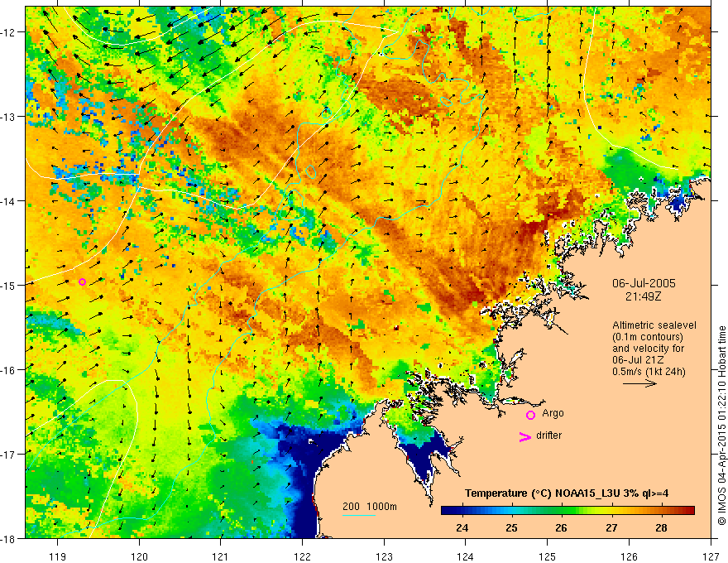Click the longitude axis label 127
The image size is (728, 563).
(x=711, y=556)
